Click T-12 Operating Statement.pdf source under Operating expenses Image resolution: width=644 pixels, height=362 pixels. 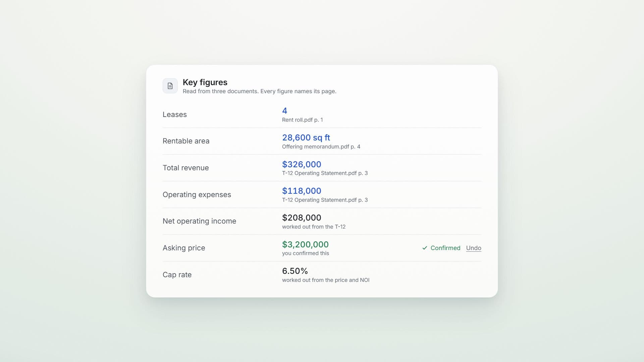pyautogui.click(x=325, y=200)
